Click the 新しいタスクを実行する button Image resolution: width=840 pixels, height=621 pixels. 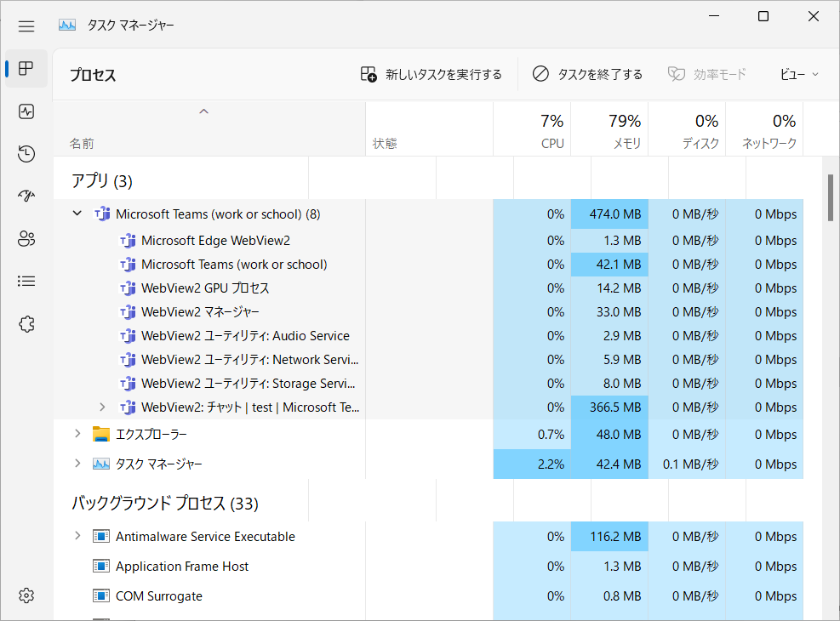coord(431,74)
